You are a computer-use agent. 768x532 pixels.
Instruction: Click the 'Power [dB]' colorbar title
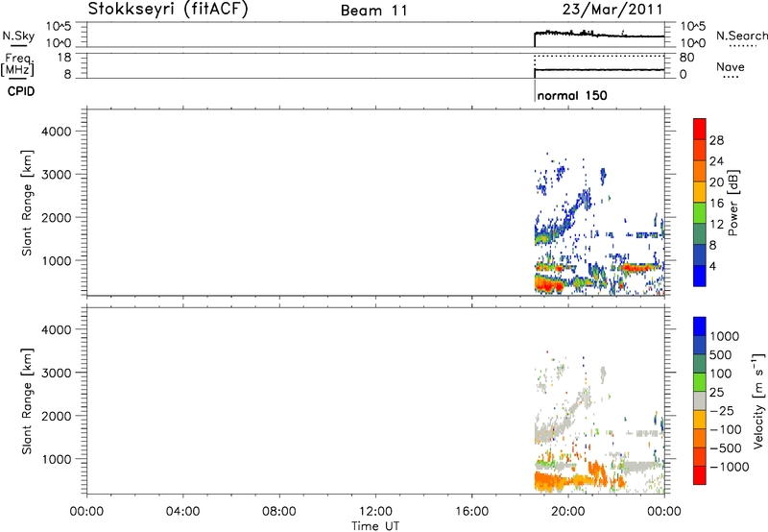(732, 203)
